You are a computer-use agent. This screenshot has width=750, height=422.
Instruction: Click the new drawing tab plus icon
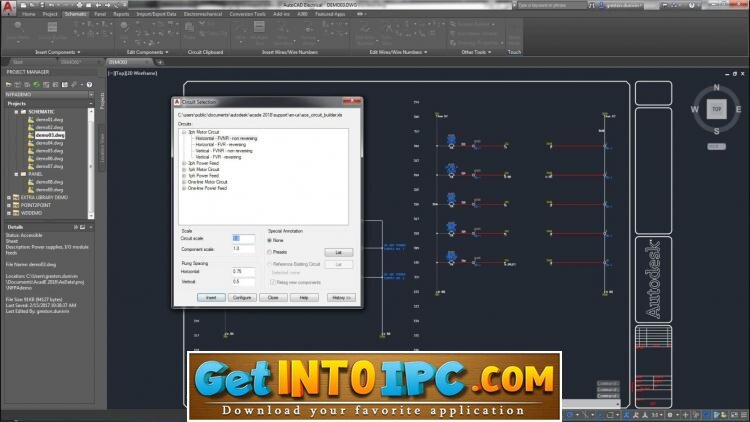click(160, 62)
